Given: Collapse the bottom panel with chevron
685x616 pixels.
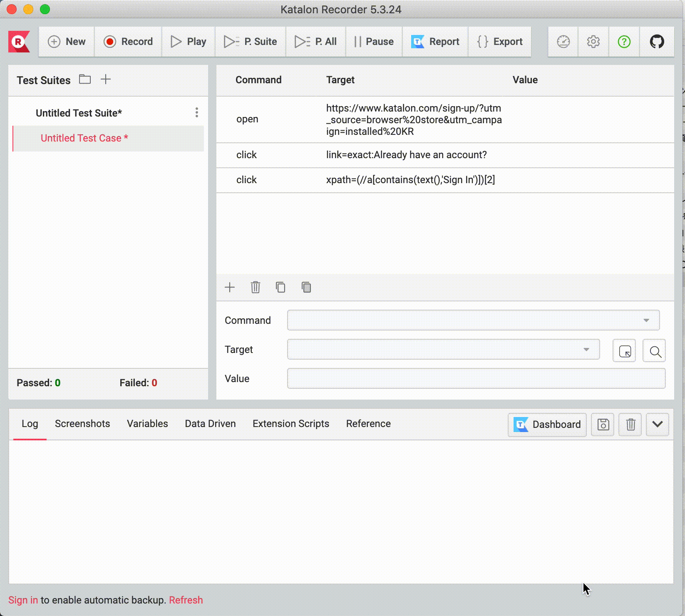Looking at the screenshot, I should point(658,425).
